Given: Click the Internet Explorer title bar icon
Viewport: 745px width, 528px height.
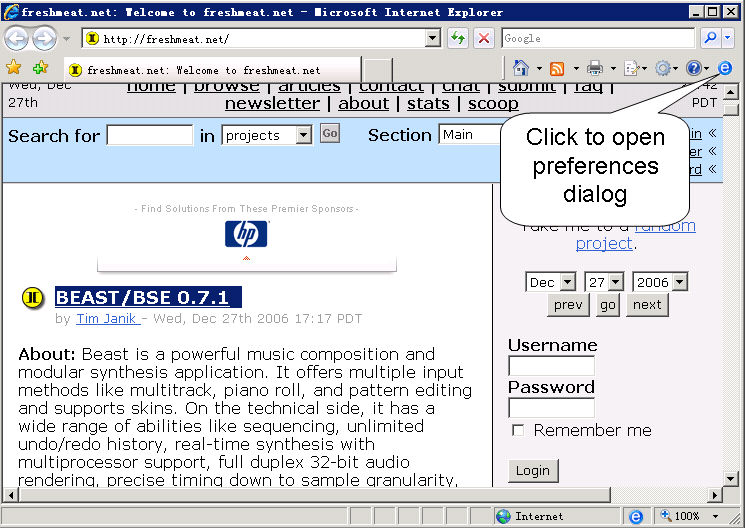Looking at the screenshot, I should pyautogui.click(x=11, y=11).
